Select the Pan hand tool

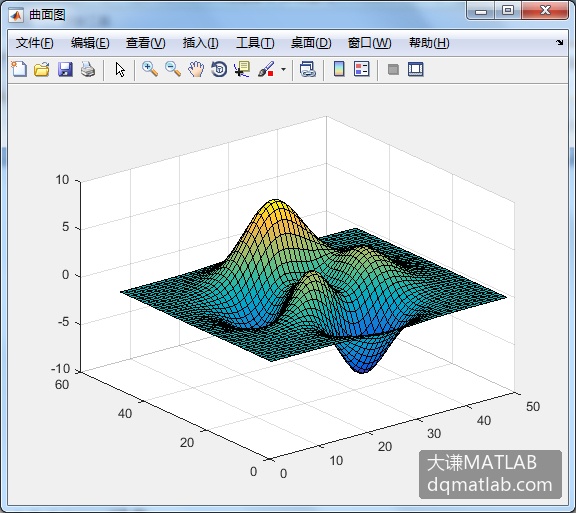(x=196, y=69)
